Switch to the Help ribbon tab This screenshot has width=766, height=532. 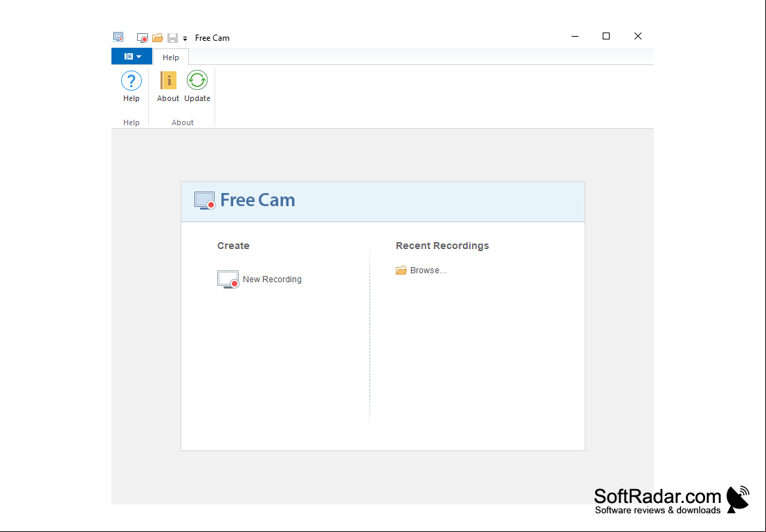pyautogui.click(x=170, y=57)
